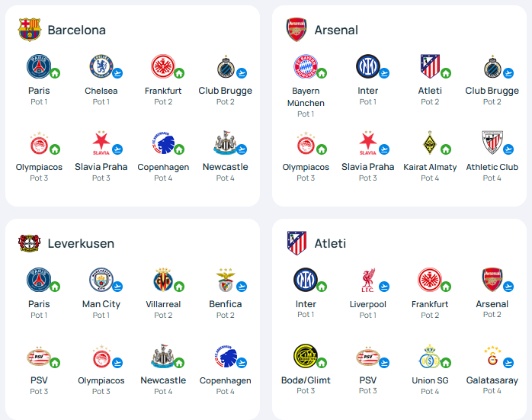Screen dimensions: 532x420
Task: Click blue away icon beside Inter under Arsenal
Action: 384,73
